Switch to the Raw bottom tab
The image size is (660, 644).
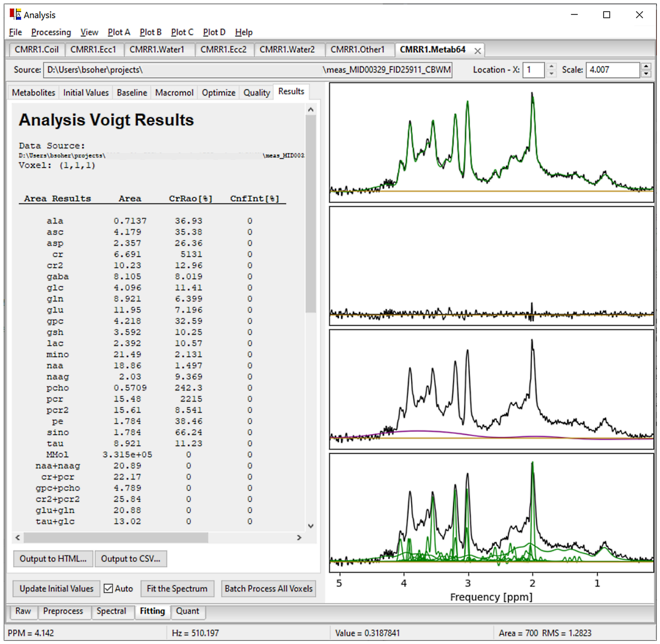(23, 611)
